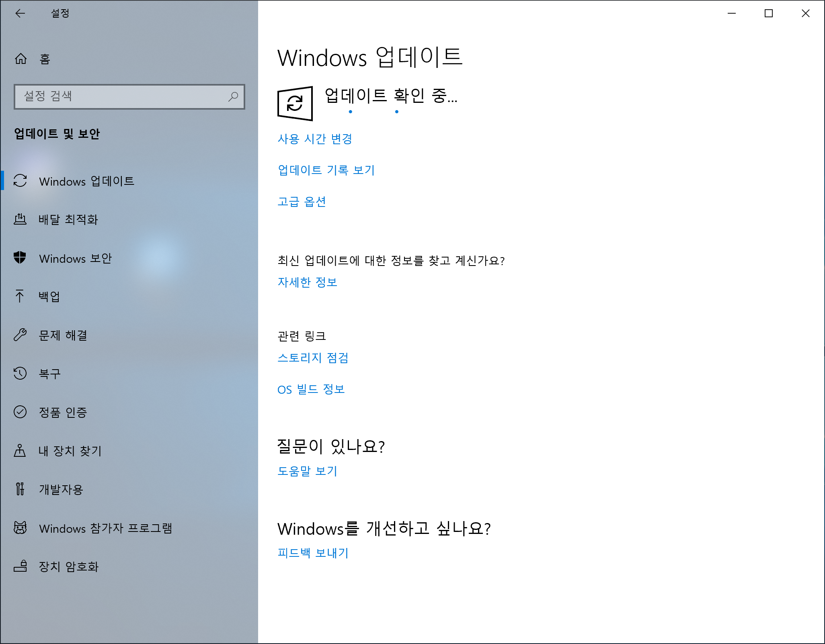Open 내 장치 찾기 settings

[129, 451]
